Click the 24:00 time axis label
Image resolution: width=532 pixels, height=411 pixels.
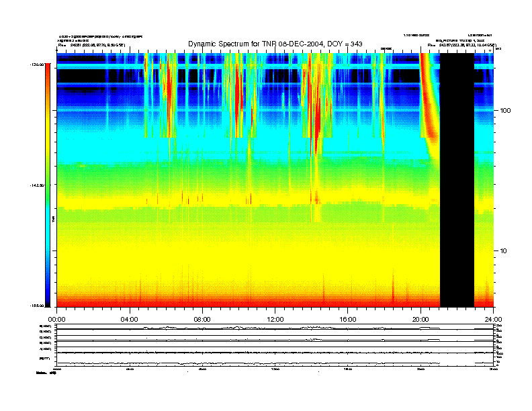click(x=493, y=320)
